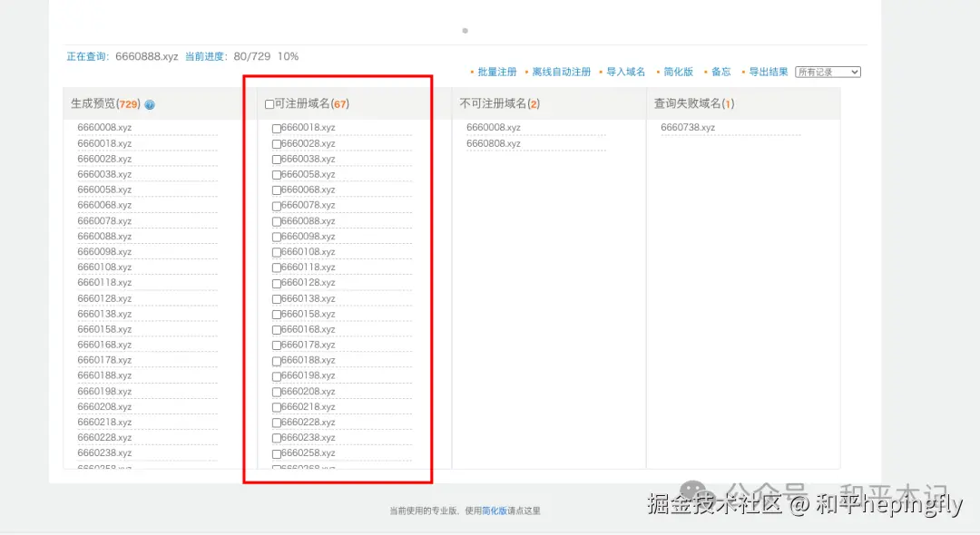
Task: Select 6660138.xyz in the 生成预览 list
Action: pos(104,314)
